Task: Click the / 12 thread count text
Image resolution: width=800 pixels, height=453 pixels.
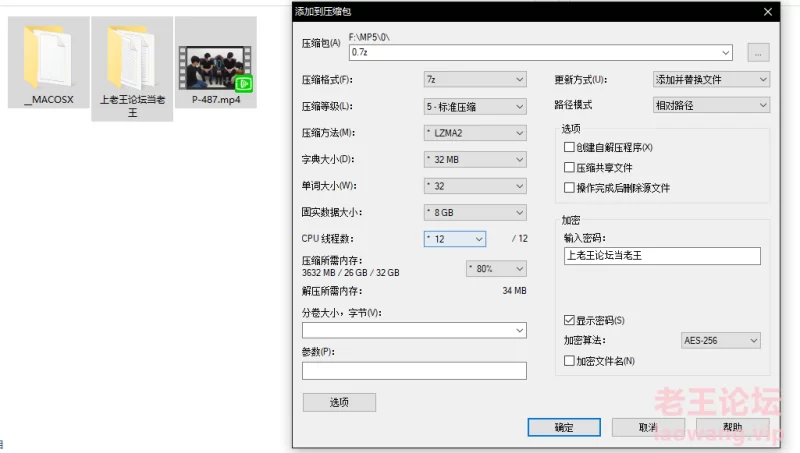Action: (x=519, y=239)
